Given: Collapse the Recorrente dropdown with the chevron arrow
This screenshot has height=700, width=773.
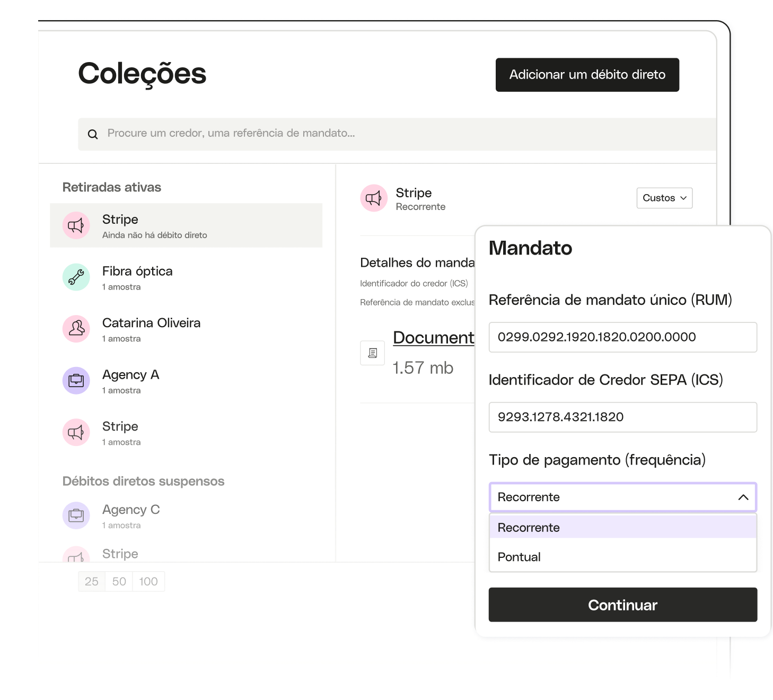Looking at the screenshot, I should [743, 497].
